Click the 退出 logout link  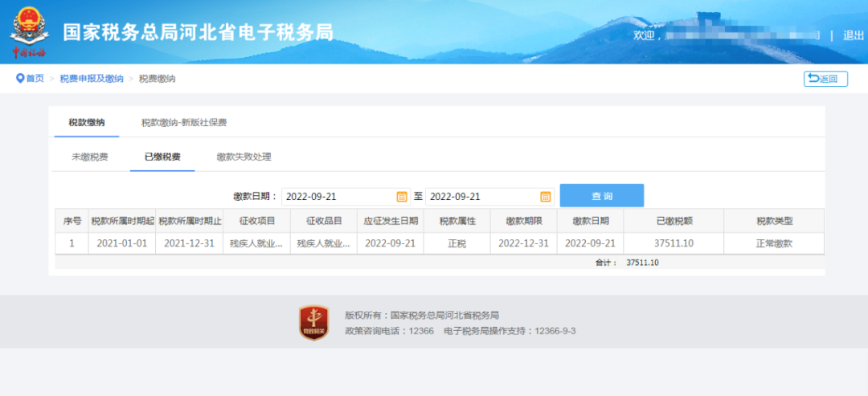tap(853, 35)
